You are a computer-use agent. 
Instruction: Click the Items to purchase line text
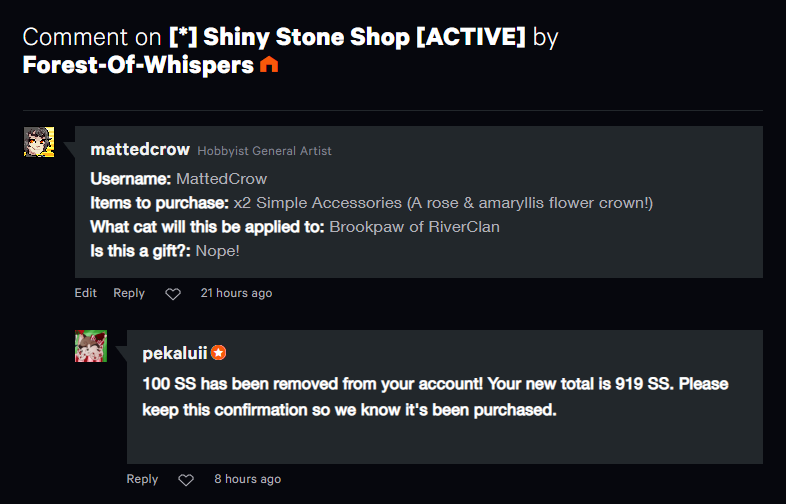click(371, 203)
